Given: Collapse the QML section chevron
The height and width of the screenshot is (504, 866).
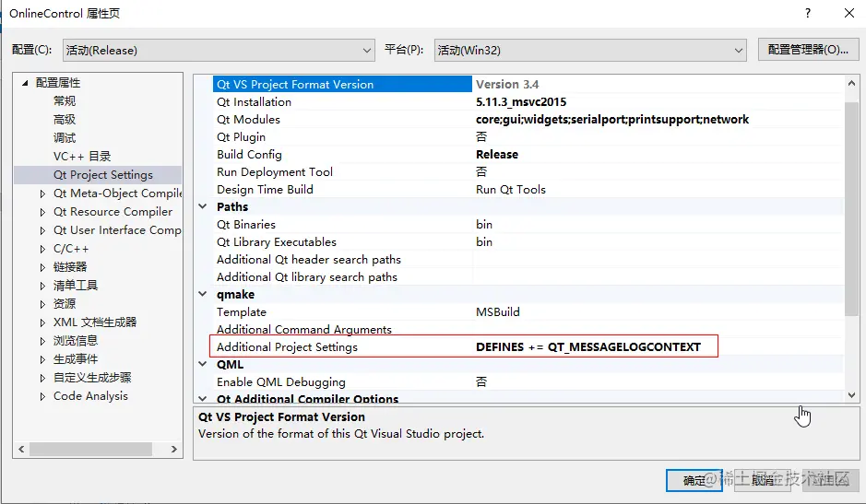Looking at the screenshot, I should (x=203, y=364).
